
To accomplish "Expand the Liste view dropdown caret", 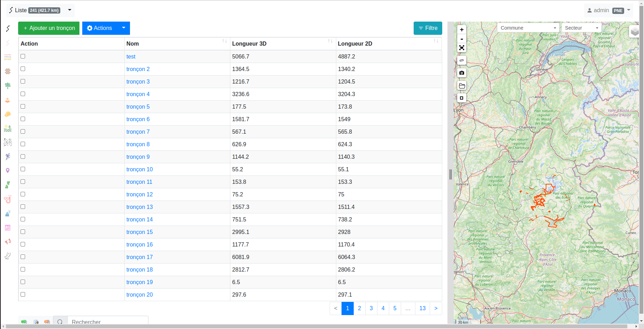I will (70, 10).
